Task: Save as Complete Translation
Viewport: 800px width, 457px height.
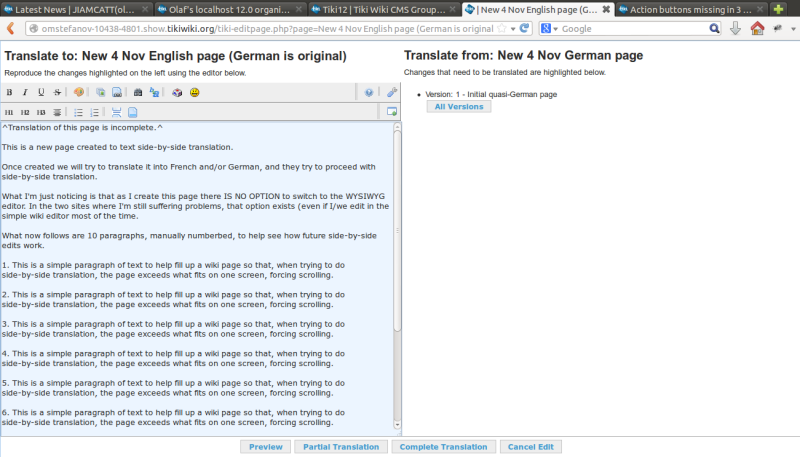Action: pos(443,447)
